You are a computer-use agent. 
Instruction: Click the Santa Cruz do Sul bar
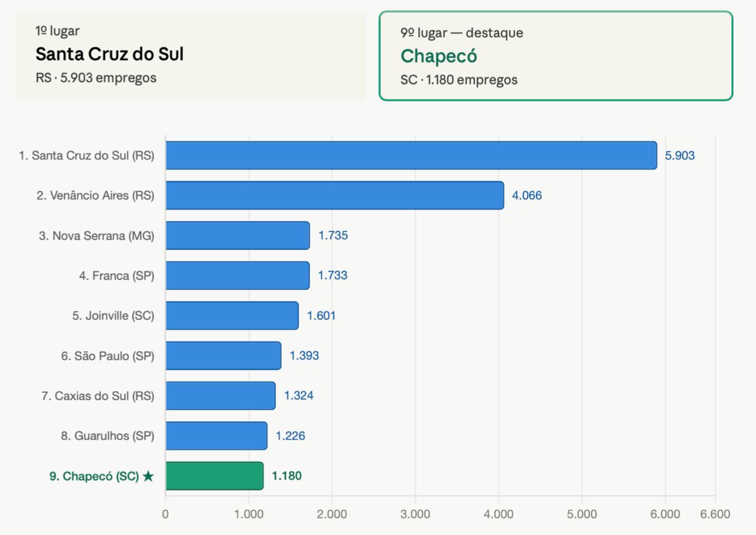point(411,155)
